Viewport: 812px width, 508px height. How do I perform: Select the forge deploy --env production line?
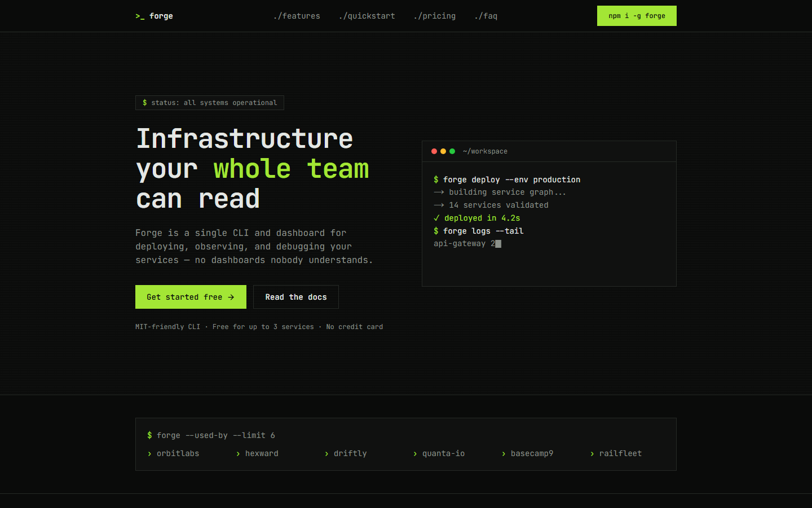(507, 179)
